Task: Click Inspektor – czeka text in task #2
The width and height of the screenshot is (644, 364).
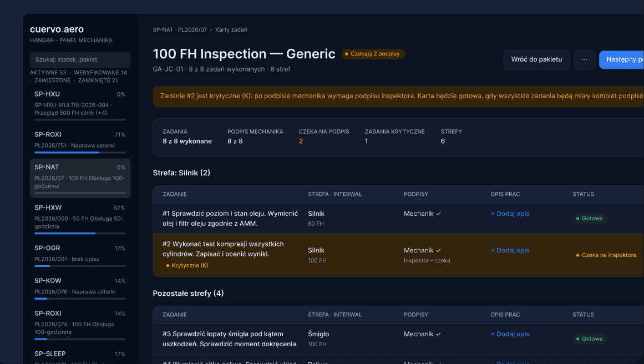Action: (427, 260)
